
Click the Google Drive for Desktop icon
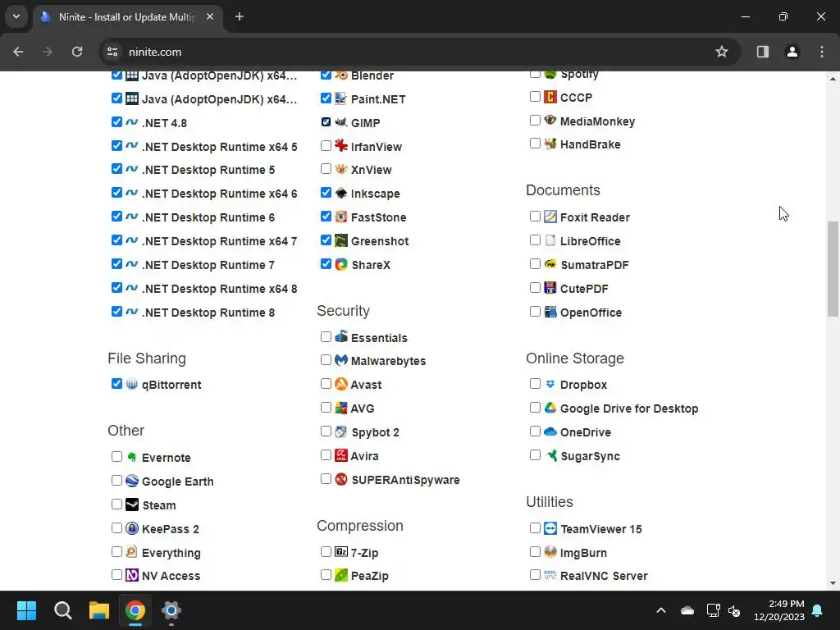[550, 408]
